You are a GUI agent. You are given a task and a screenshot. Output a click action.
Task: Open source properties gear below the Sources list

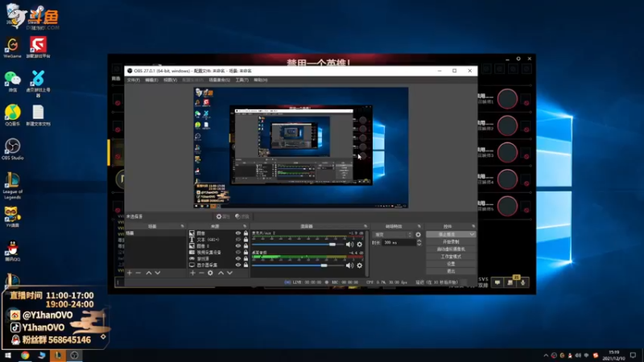click(x=210, y=273)
